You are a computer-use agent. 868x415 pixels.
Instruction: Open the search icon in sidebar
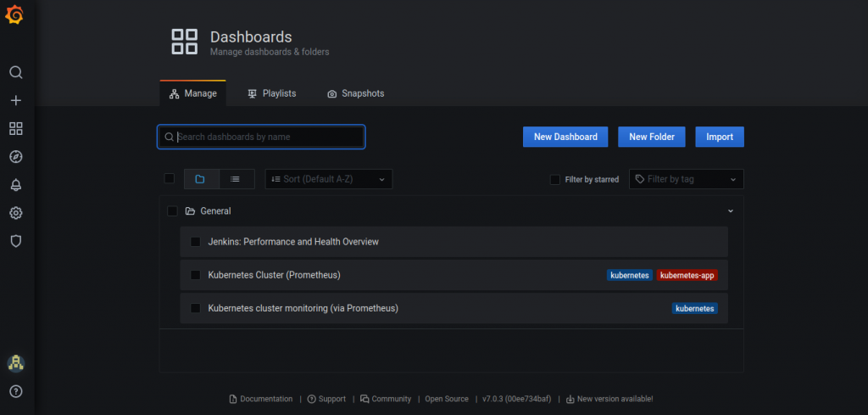click(x=15, y=73)
